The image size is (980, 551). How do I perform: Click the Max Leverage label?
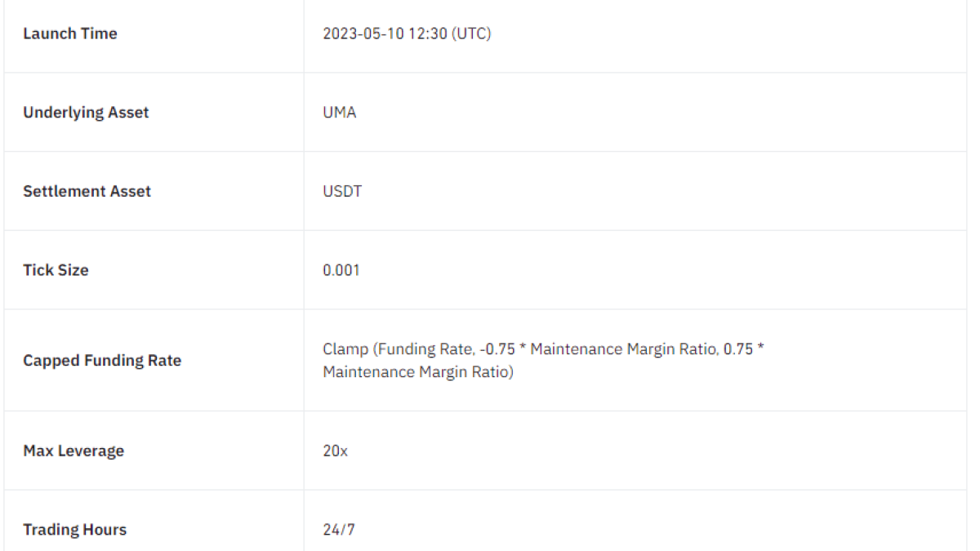click(73, 451)
